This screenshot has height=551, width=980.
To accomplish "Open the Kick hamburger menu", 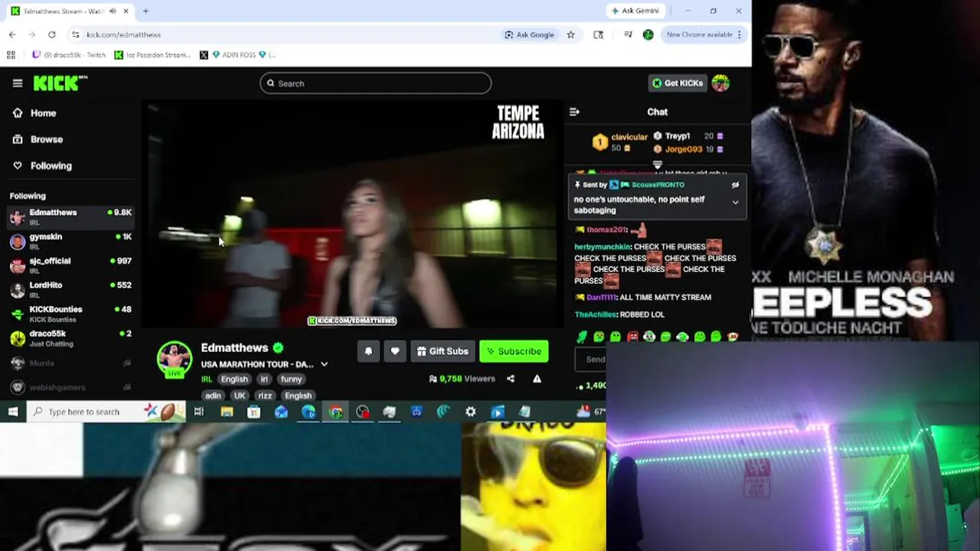I will [18, 83].
